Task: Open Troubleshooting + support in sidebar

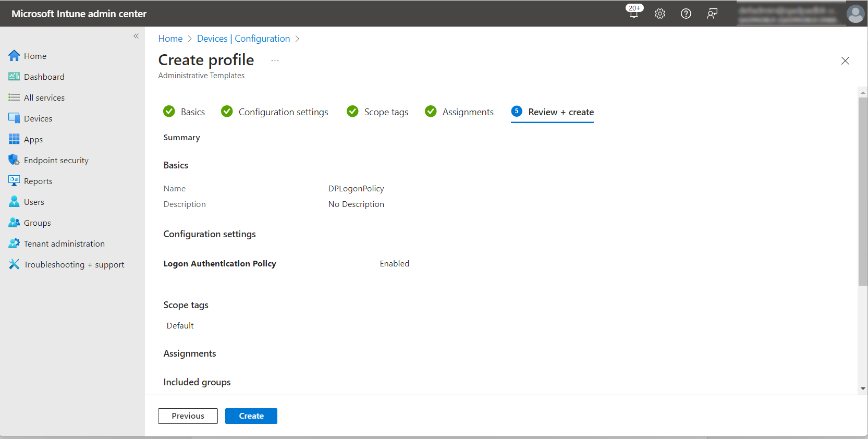Action: click(74, 264)
